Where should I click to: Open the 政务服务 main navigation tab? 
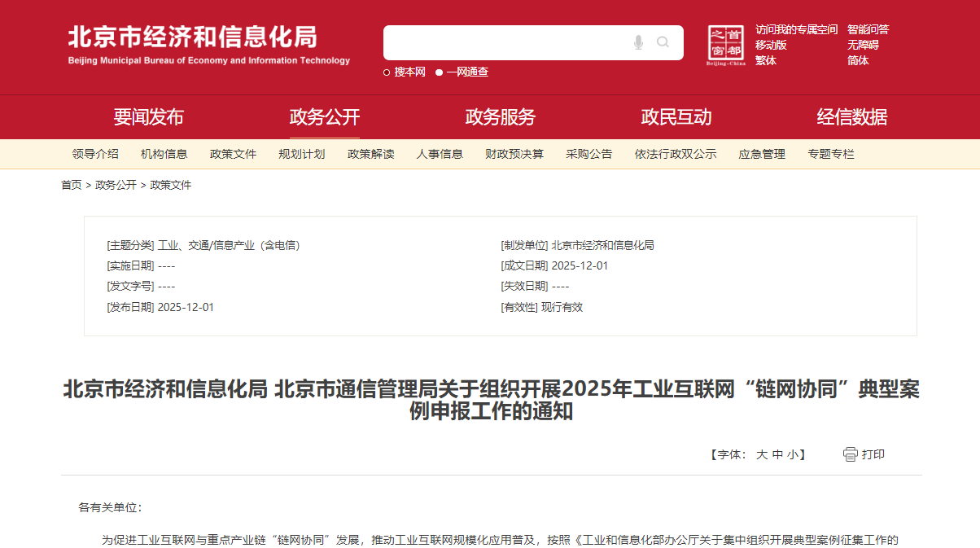(501, 117)
